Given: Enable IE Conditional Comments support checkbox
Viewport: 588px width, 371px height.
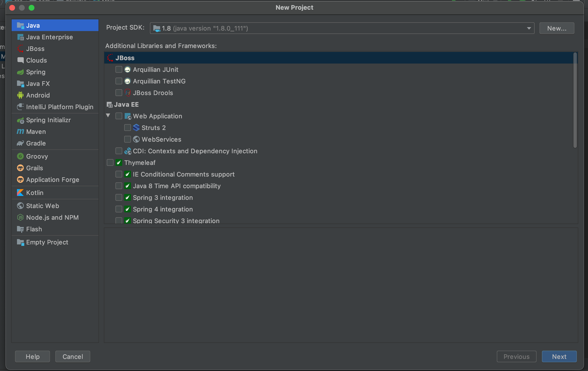Looking at the screenshot, I should (x=119, y=174).
